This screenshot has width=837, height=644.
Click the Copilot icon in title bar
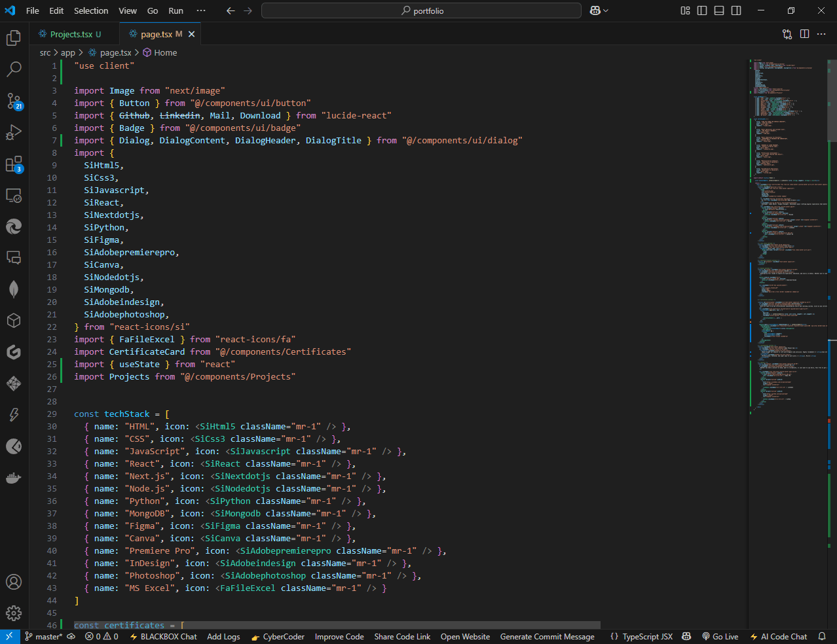pyautogui.click(x=595, y=10)
